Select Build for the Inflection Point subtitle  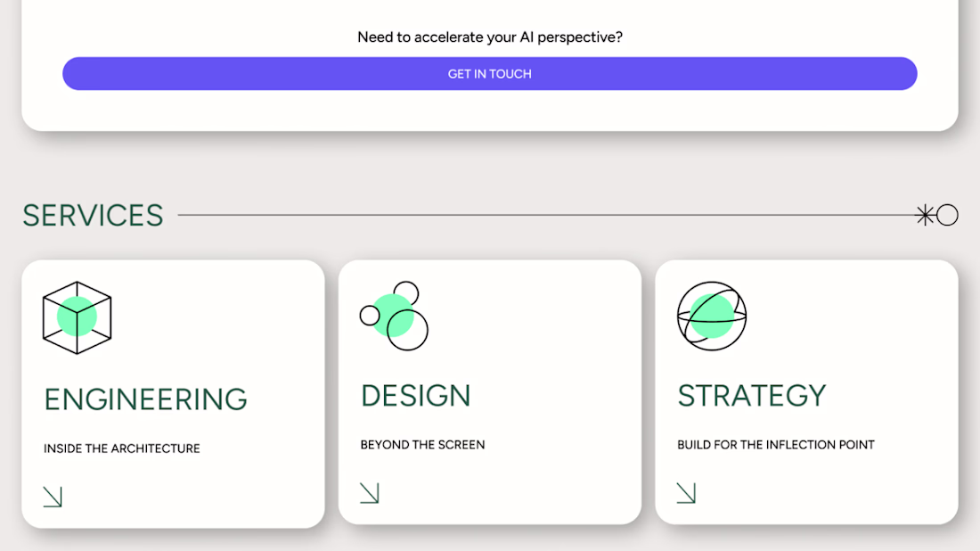776,445
